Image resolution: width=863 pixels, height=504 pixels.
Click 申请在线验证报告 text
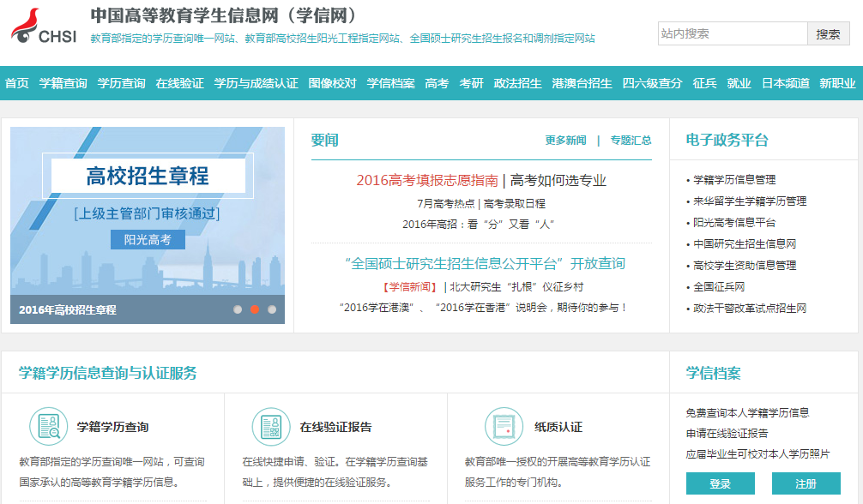point(727,434)
